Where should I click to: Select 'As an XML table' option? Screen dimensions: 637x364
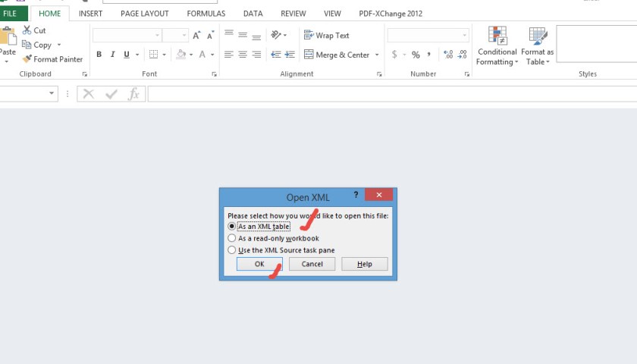[x=259, y=226]
